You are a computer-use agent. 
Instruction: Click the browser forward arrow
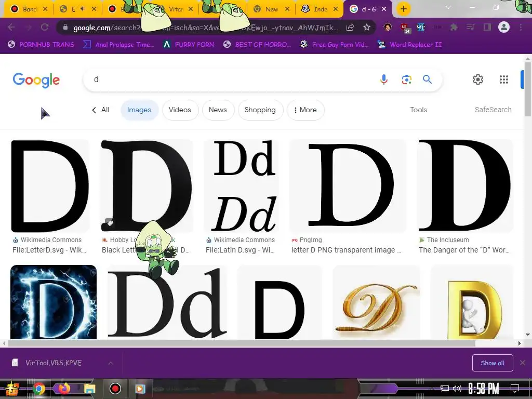click(28, 27)
